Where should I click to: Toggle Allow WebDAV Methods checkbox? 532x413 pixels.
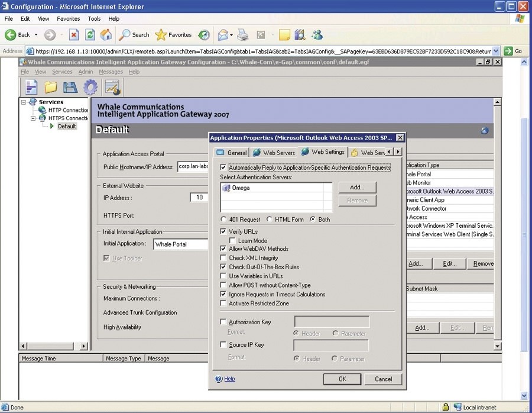(223, 249)
